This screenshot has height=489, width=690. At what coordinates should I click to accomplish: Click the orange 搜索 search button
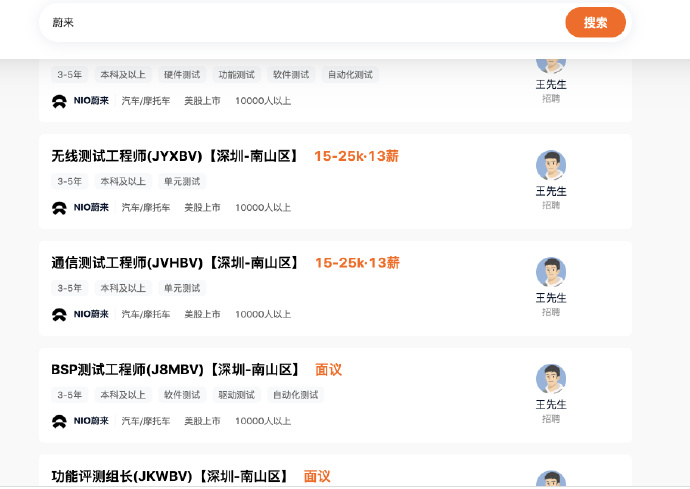595,22
